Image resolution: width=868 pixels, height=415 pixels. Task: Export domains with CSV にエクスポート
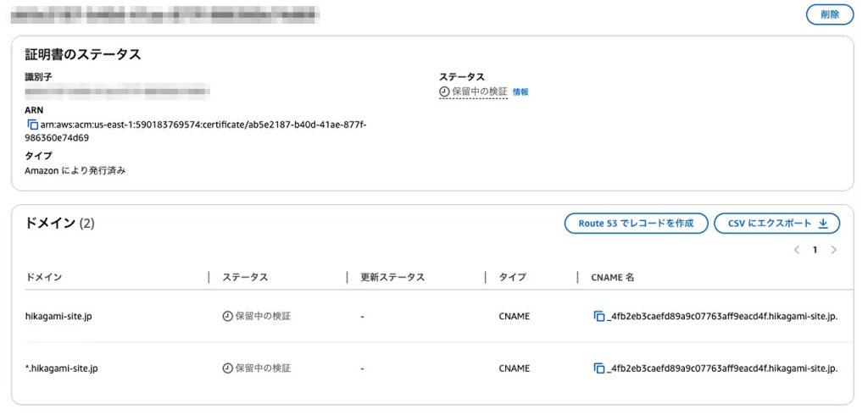776,224
